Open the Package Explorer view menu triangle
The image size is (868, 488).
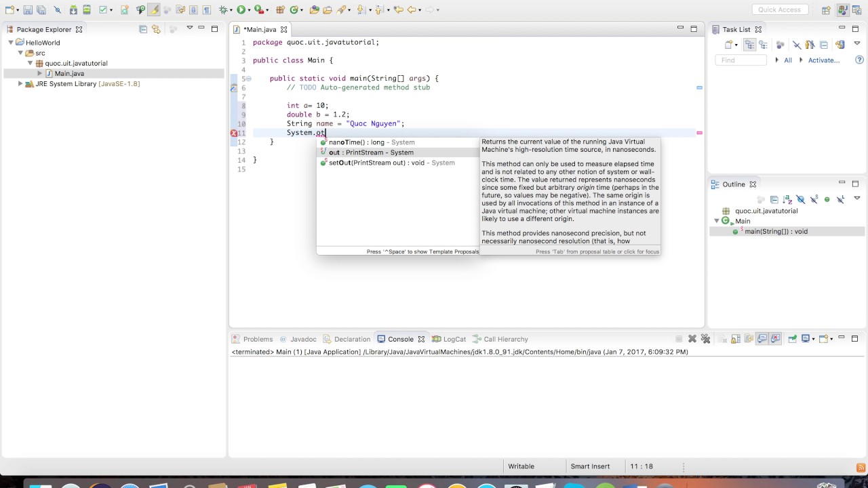[x=189, y=28]
